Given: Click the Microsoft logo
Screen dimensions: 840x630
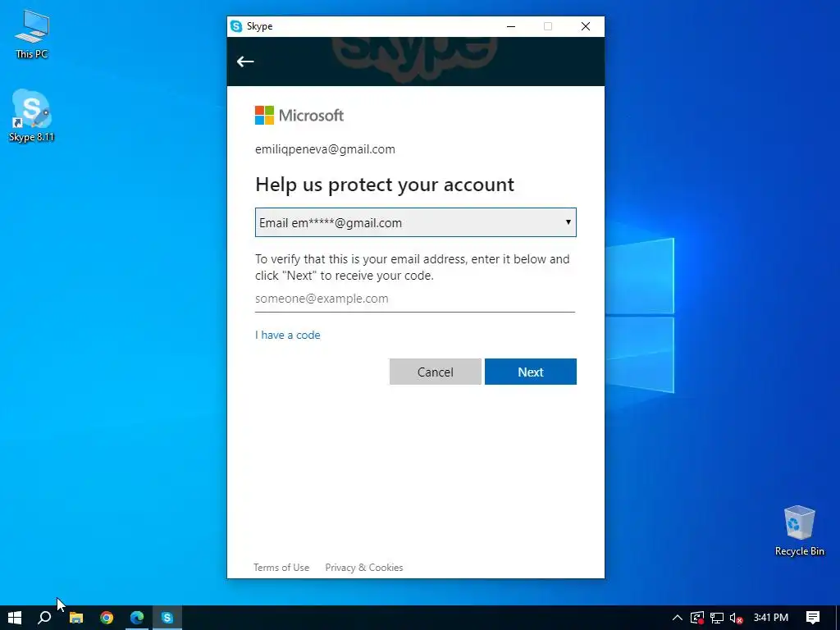Looking at the screenshot, I should click(x=299, y=115).
